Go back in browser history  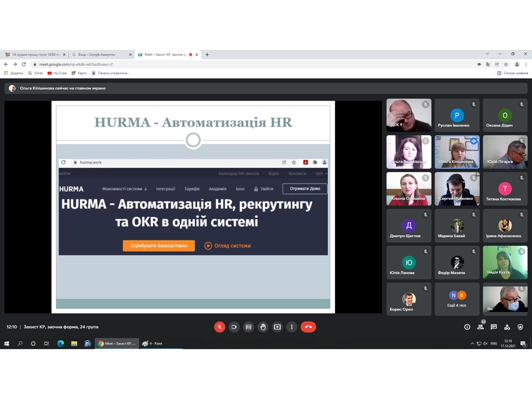(x=6, y=64)
